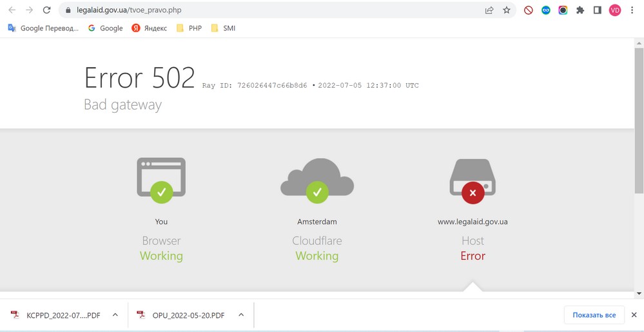Expand options for KCPPD PDF download
This screenshot has height=332, width=644.
[115, 315]
